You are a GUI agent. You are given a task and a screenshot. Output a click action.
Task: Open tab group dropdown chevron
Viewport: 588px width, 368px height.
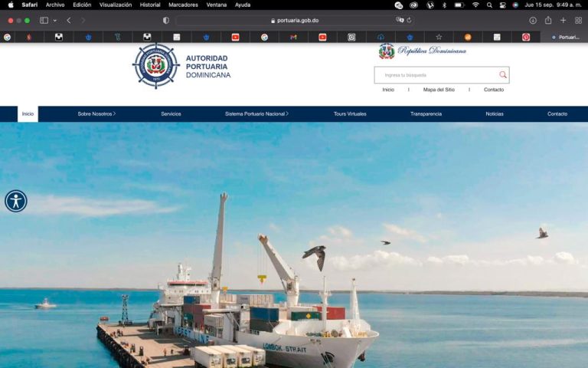(x=55, y=21)
